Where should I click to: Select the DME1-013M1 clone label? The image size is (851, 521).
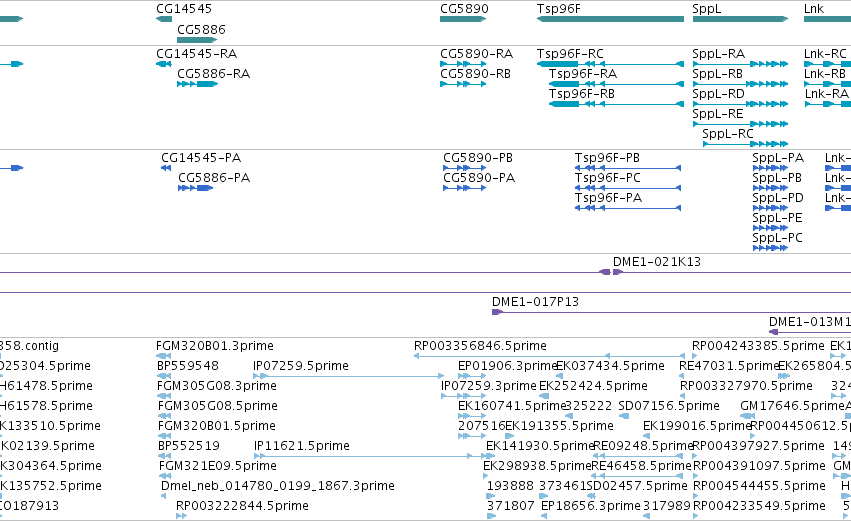click(810, 322)
